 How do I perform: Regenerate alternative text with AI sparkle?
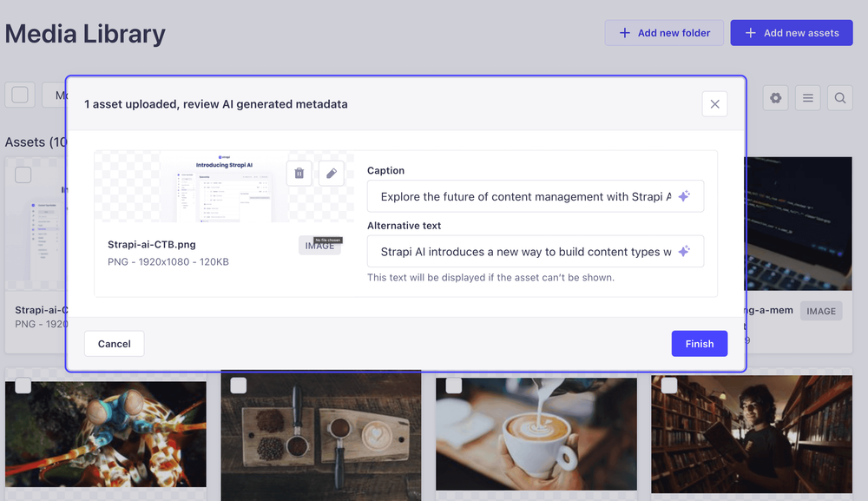click(684, 251)
